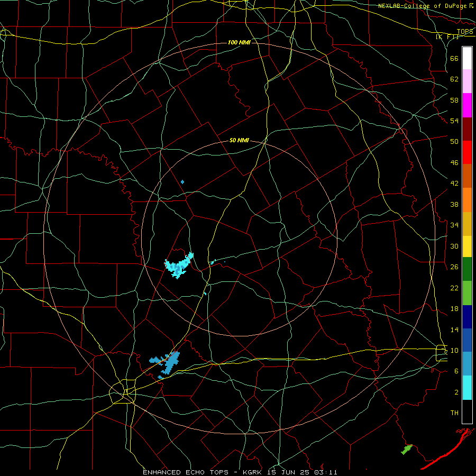Click the gold legend swatch
476x476 pixels.
click(467, 224)
